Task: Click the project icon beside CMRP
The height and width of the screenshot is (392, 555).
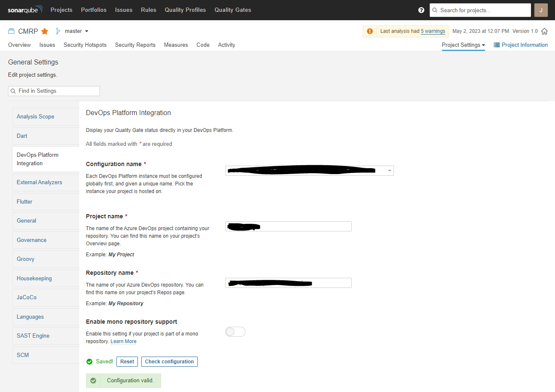Action: [11, 31]
